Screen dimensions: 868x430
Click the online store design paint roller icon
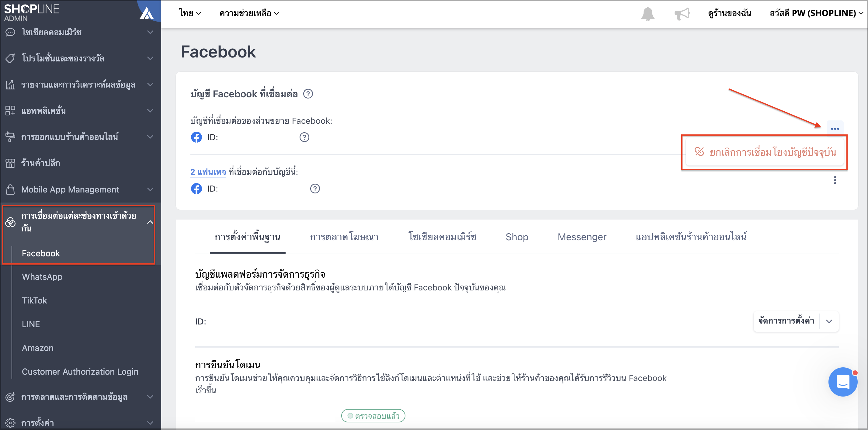point(10,137)
